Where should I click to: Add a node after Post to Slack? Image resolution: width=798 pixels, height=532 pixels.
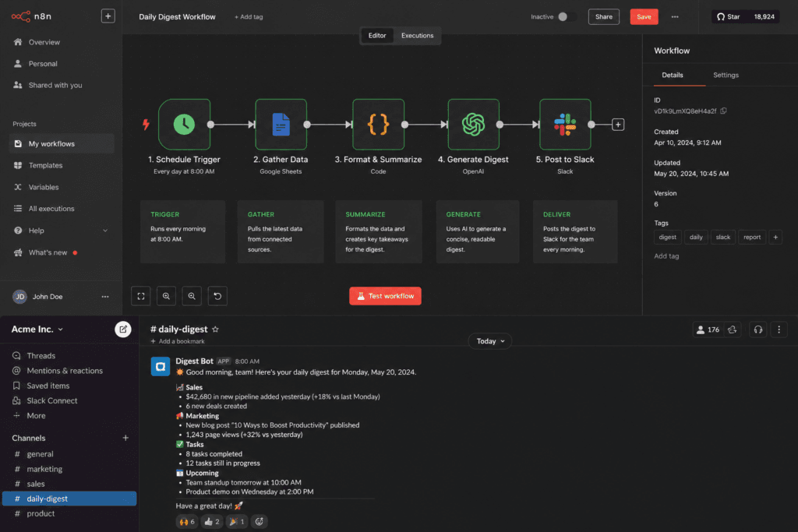point(618,125)
